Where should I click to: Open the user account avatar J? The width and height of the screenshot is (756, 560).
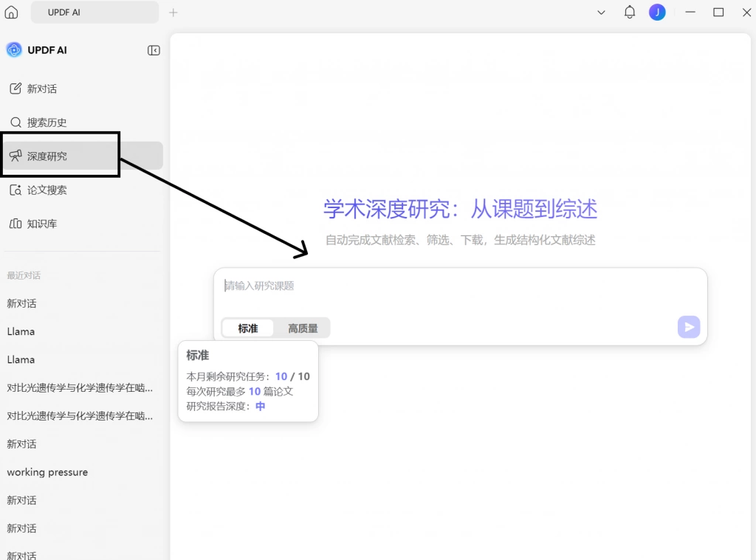click(657, 12)
